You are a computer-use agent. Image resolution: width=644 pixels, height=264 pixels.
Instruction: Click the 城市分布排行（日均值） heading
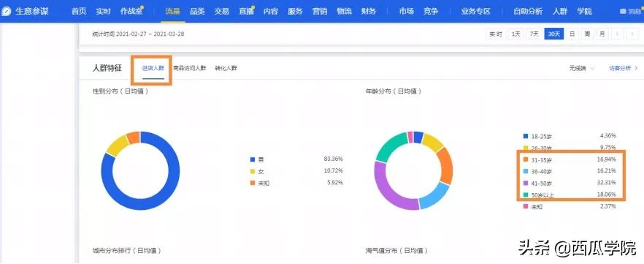click(x=127, y=250)
